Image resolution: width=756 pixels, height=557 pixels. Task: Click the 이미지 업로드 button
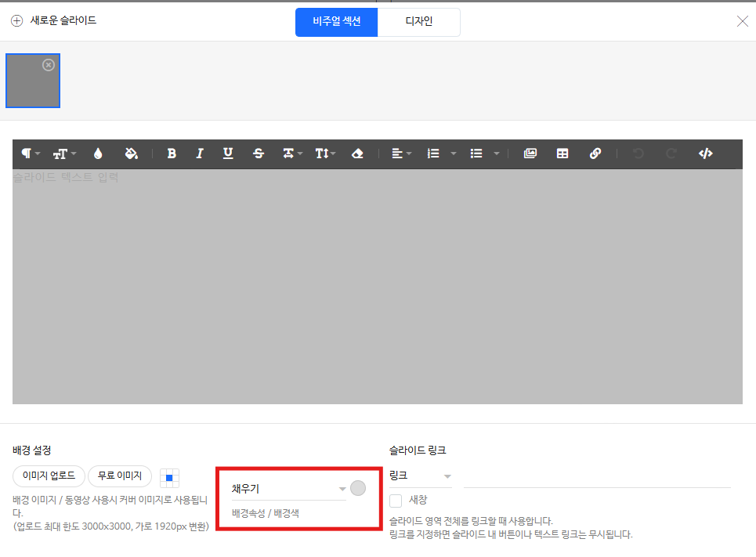[48, 476]
